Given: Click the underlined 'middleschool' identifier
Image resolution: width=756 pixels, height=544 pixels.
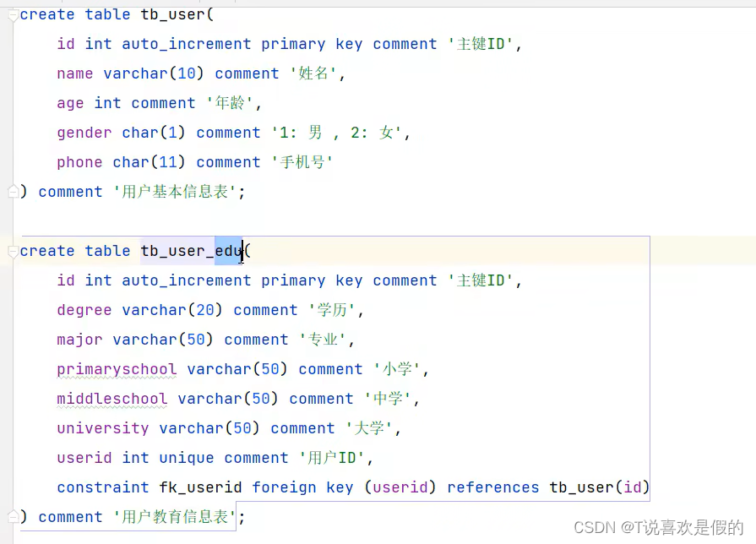Looking at the screenshot, I should 111,399.
